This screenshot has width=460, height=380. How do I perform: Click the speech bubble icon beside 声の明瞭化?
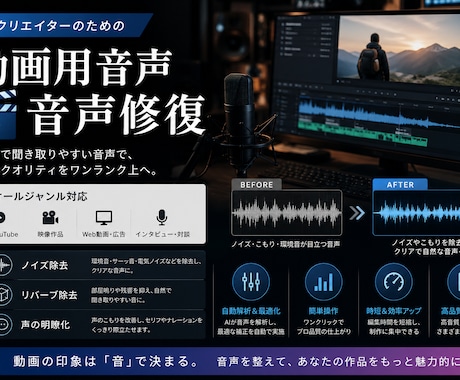[3, 324]
